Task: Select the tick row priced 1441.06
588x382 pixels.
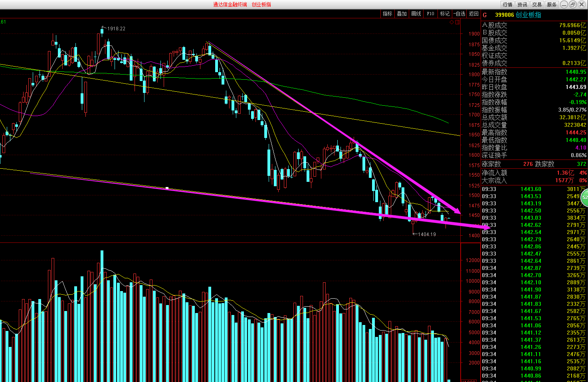Action: click(x=534, y=325)
